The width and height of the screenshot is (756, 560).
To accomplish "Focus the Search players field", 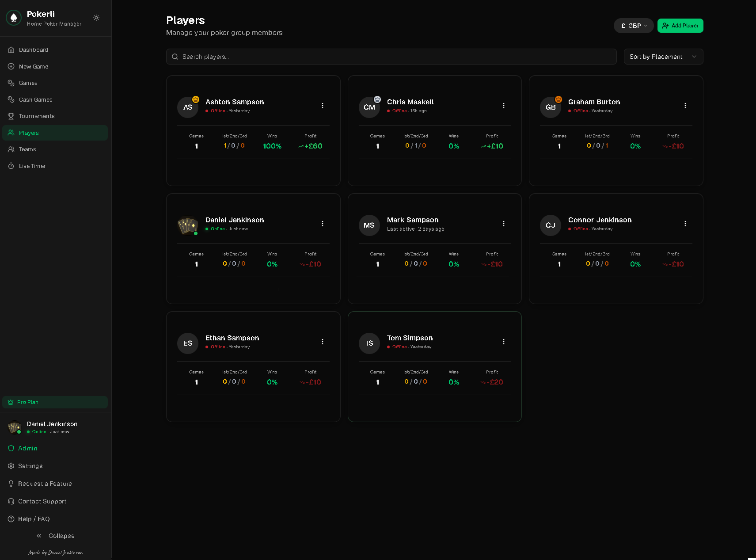I will pos(391,57).
